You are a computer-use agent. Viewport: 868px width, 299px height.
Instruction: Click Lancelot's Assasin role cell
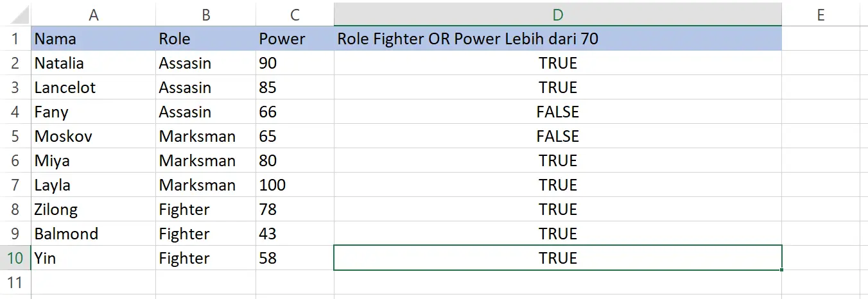(205, 87)
